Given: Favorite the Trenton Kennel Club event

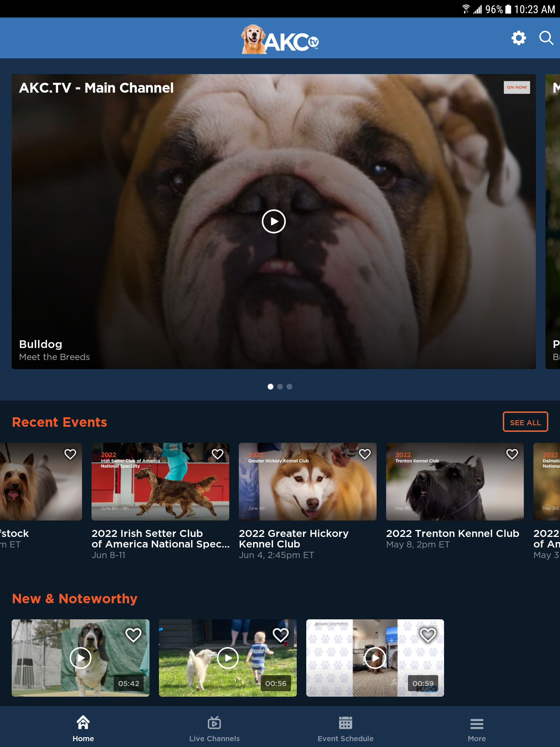Looking at the screenshot, I should tap(512, 454).
